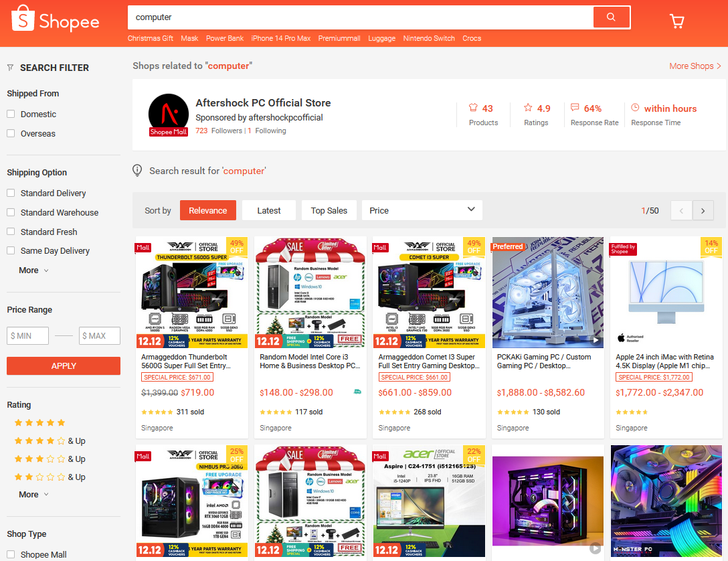This screenshot has height=561, width=728.
Task: Toggle the Domestic checkbox
Action: tap(11, 114)
